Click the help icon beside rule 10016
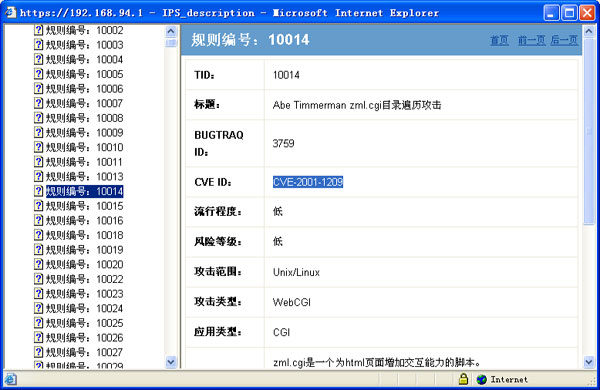 pyautogui.click(x=38, y=220)
